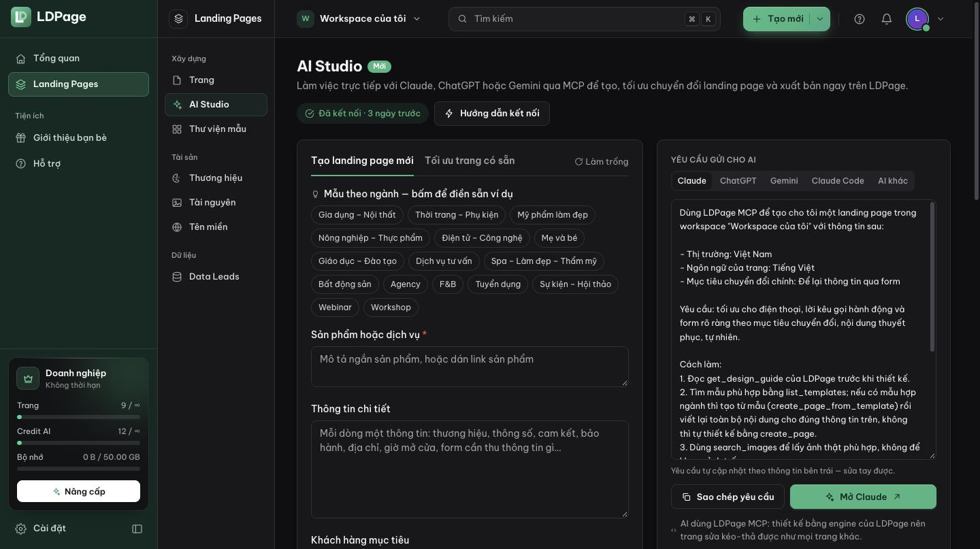
Task: Click the LDPage logo icon
Action: pos(21,17)
